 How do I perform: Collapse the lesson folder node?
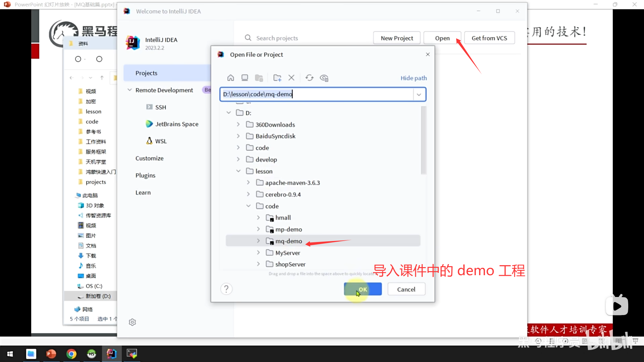[238, 171]
